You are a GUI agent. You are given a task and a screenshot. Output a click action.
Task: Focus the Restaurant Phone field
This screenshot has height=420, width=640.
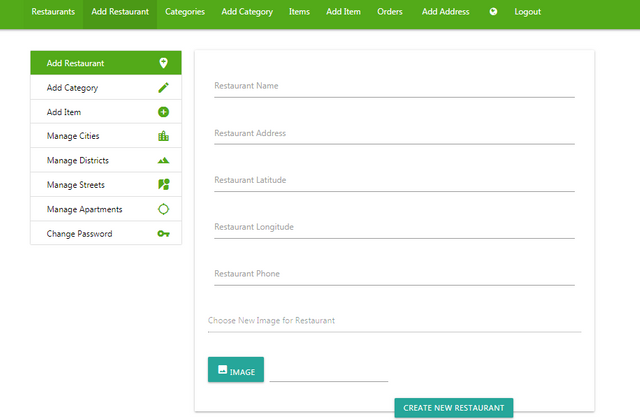394,275
